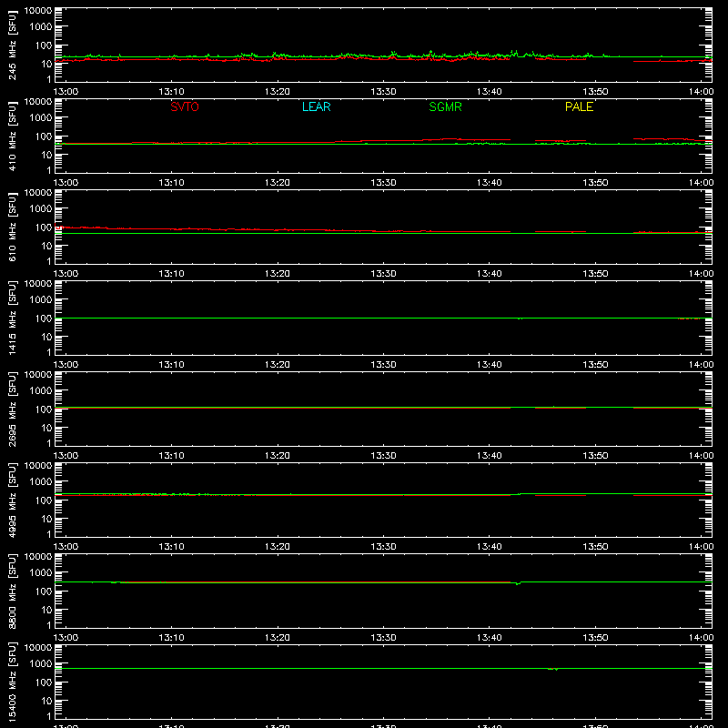Click the 13:30 tick below the 610 MHz plot
The image size is (728, 728).
[x=383, y=274]
